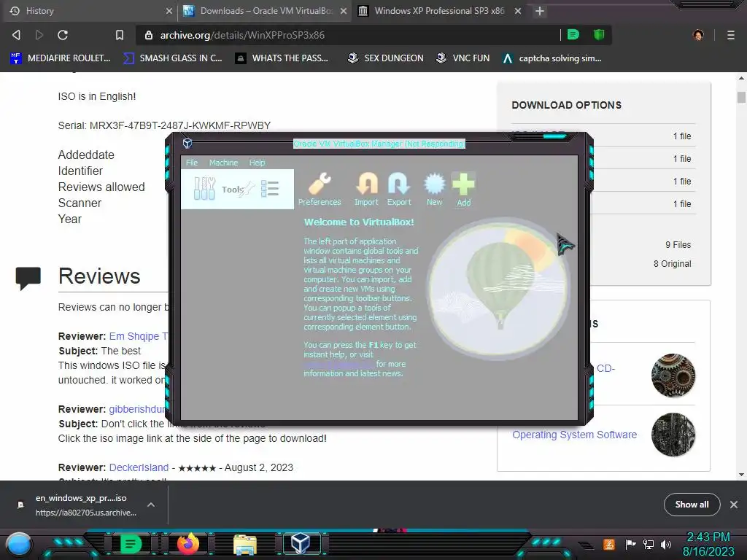Click the VirtualBox cube icon in title bar
Image resolution: width=747 pixels, height=560 pixels.
187,144
